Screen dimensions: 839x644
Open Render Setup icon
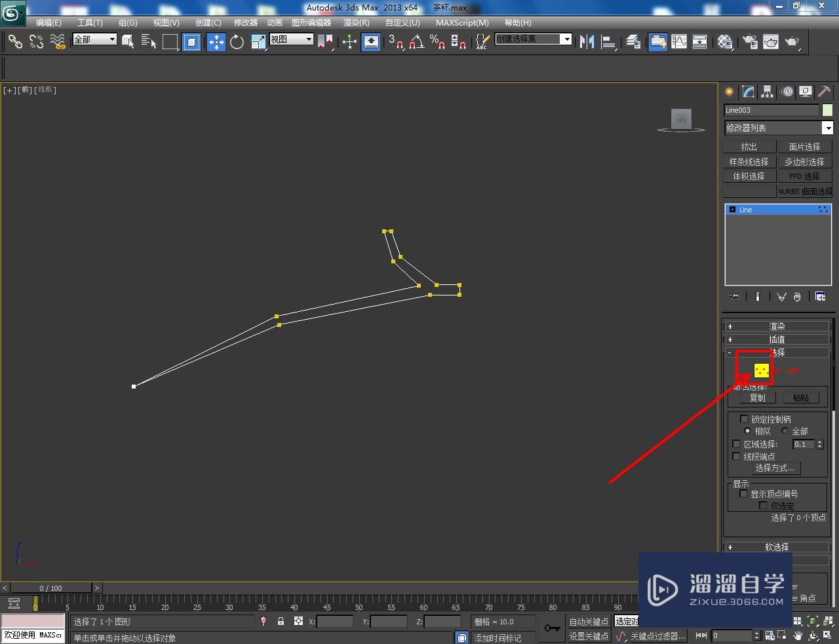[x=749, y=42]
